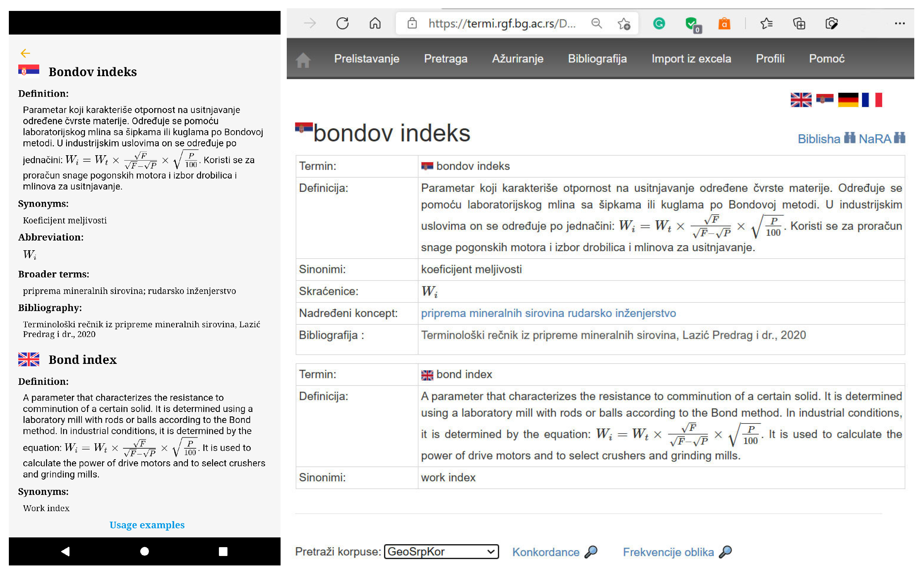
Task: Click the zoom magnifier icon in address bar
Action: click(x=597, y=24)
